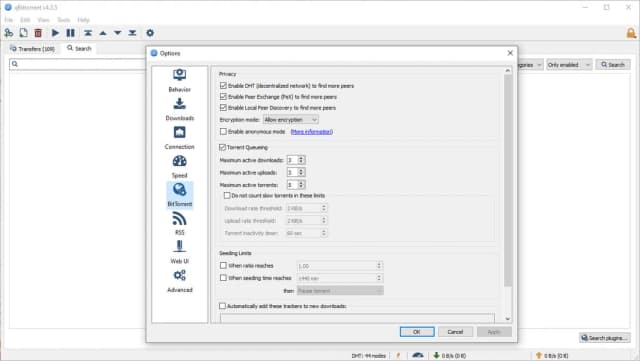
Task: Toggle the Torrent Queueing checkbox
Action: coord(222,147)
